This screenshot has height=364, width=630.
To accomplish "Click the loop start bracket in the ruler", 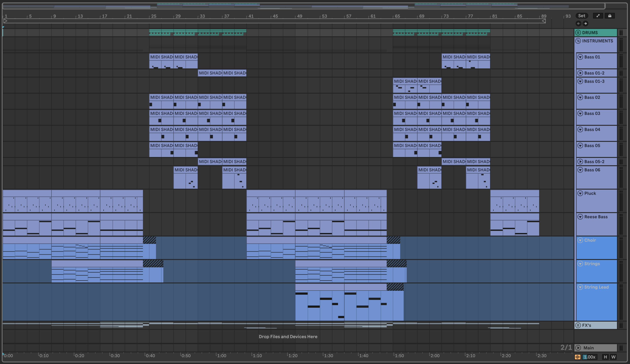I will pyautogui.click(x=5, y=21).
